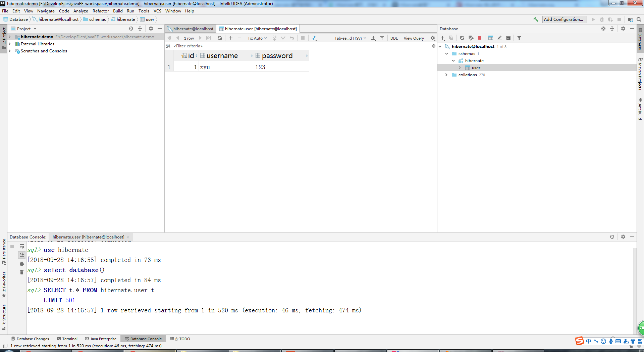Switch to hibernate@localhost editor tab
644x352 pixels.
click(191, 29)
